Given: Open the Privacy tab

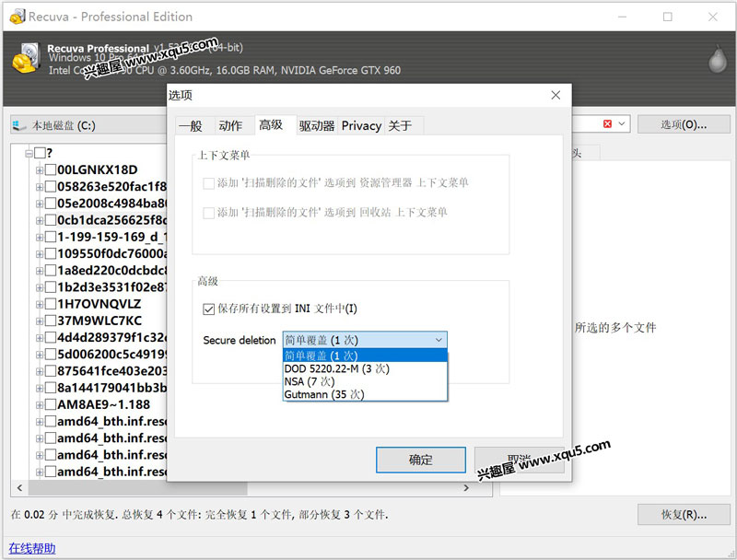Looking at the screenshot, I should 361,126.
